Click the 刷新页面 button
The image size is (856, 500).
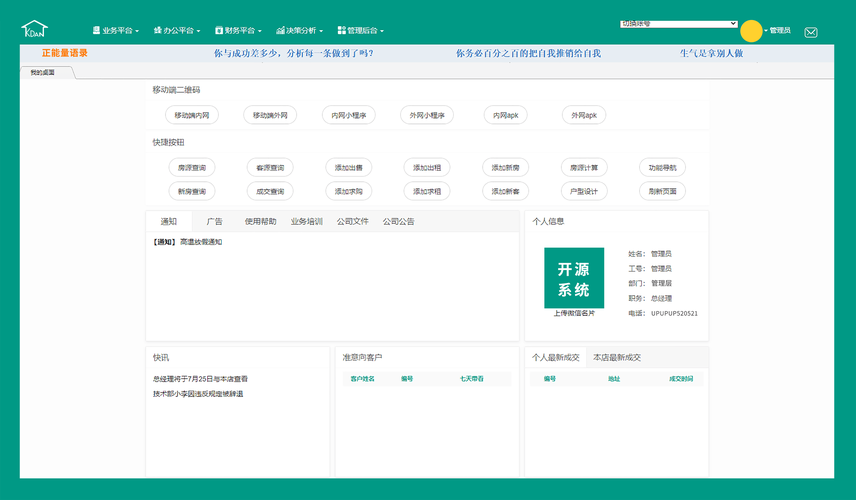coord(662,191)
